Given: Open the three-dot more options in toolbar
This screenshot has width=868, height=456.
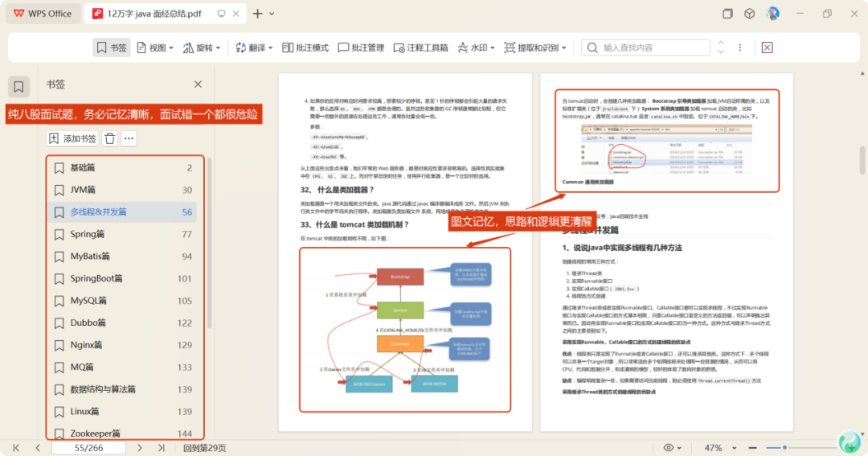Looking at the screenshot, I should (x=740, y=47).
